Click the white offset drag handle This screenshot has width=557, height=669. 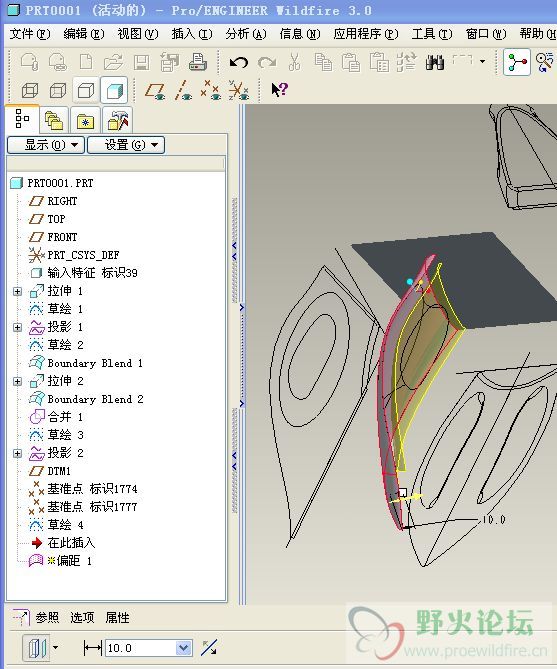pos(402,492)
